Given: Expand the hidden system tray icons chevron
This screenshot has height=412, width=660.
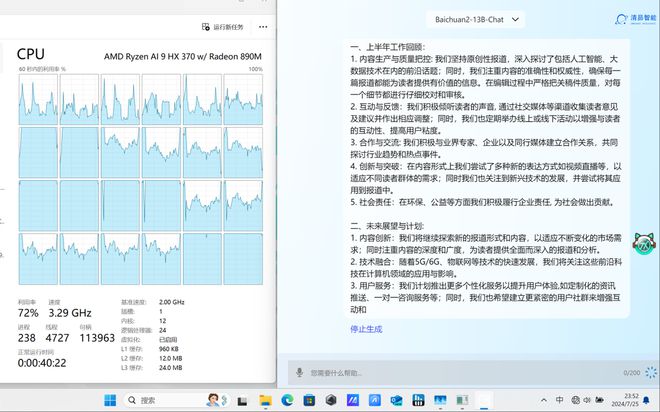Looking at the screenshot, I should coord(544,400).
